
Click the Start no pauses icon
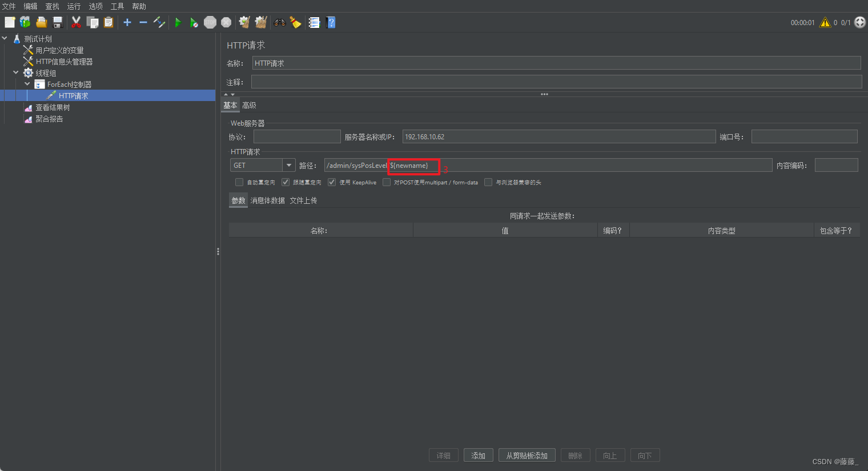[x=194, y=22]
